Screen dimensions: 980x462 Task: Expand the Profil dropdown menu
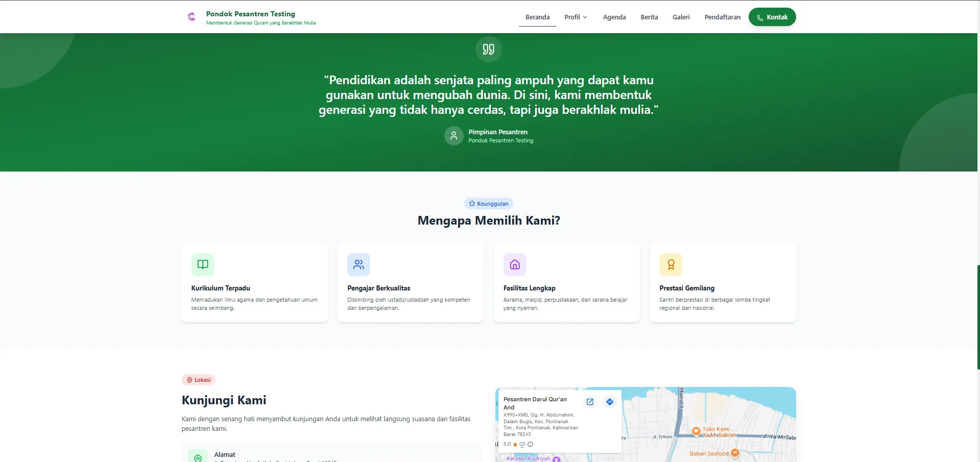(x=576, y=17)
